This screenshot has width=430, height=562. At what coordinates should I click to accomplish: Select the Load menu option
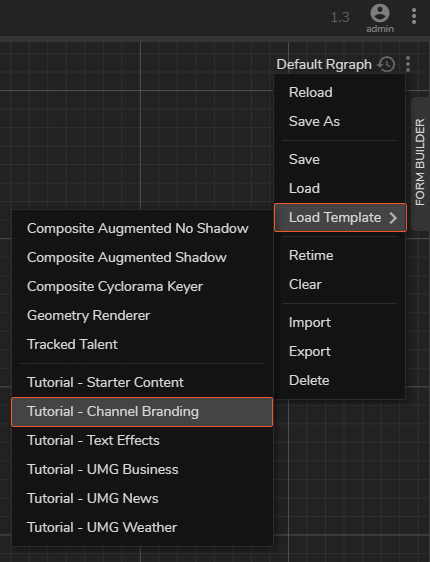[340, 189]
